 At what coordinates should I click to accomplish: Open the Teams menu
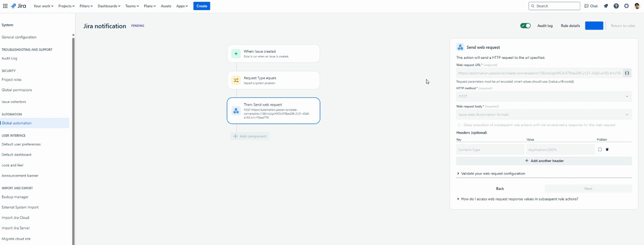(132, 6)
